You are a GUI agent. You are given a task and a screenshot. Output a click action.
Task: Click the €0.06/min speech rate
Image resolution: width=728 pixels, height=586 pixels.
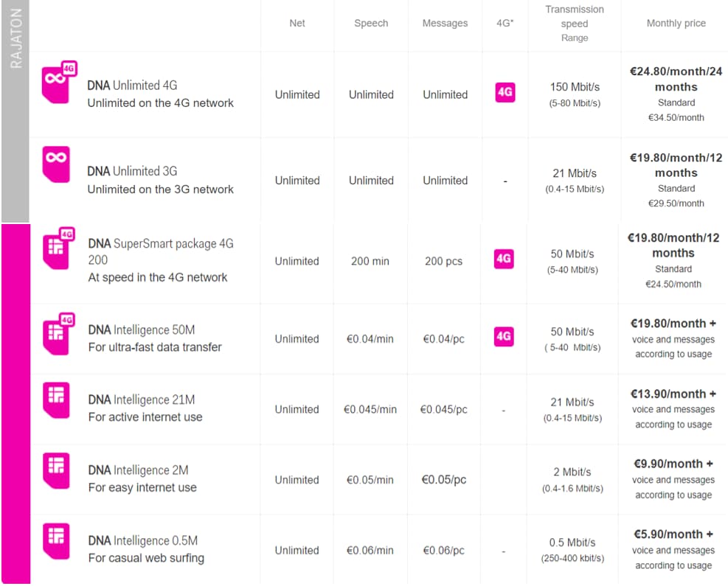370,551
